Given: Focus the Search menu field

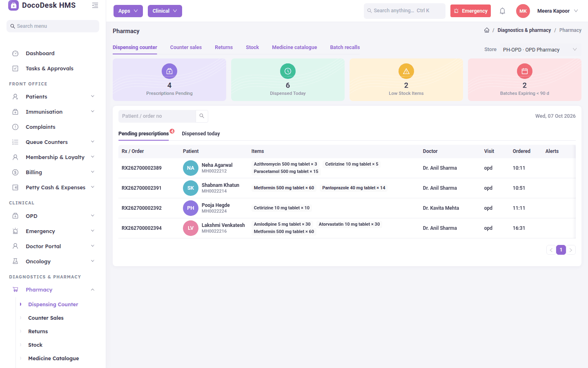Looking at the screenshot, I should [x=53, y=26].
